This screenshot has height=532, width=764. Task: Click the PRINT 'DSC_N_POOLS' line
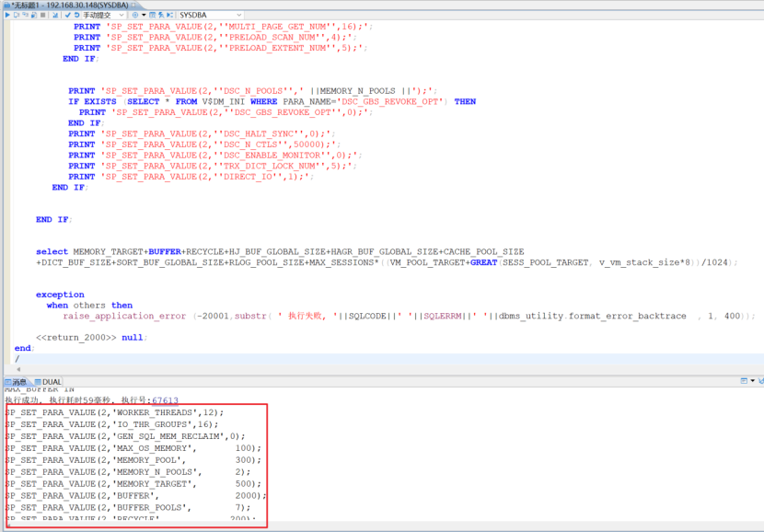[x=252, y=90]
